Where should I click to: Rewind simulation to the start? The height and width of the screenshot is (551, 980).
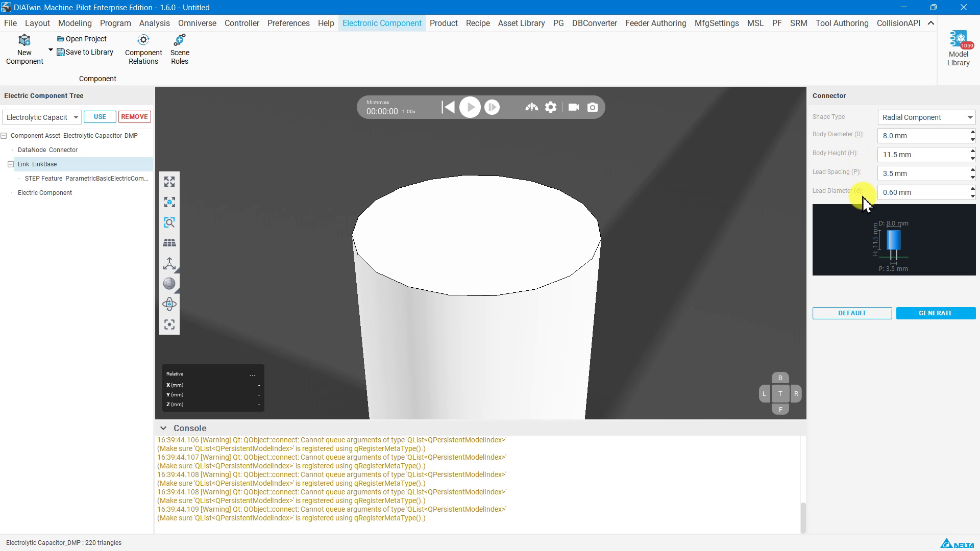448,107
